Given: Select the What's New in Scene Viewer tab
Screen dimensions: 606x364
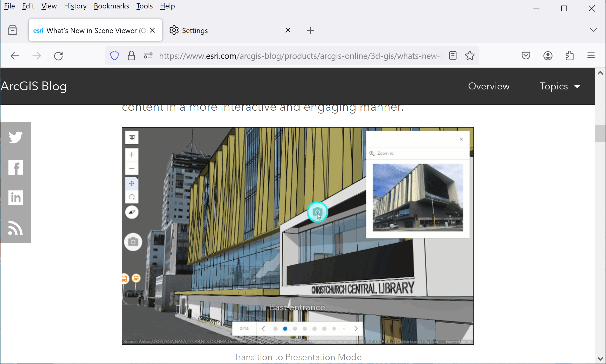Looking at the screenshot, I should (95, 30).
